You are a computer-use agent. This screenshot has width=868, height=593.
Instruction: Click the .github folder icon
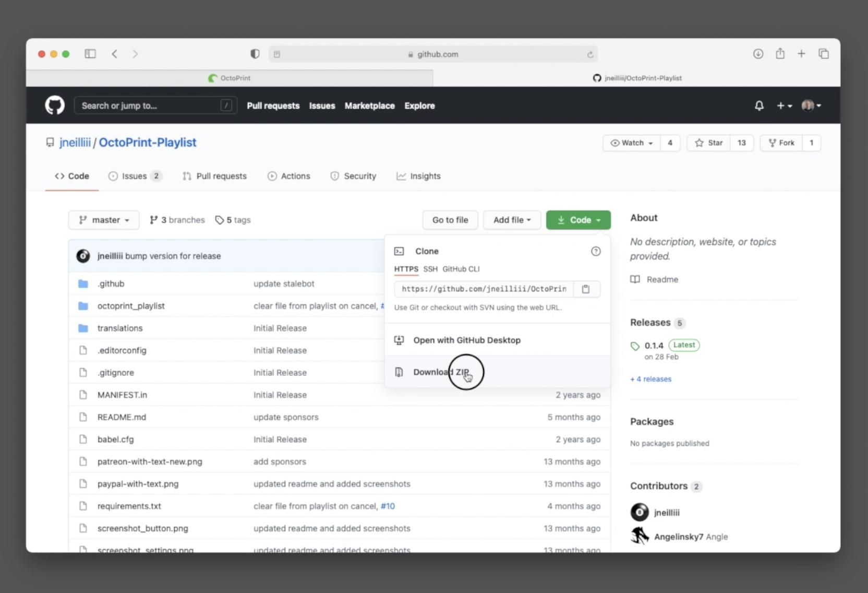coord(83,283)
